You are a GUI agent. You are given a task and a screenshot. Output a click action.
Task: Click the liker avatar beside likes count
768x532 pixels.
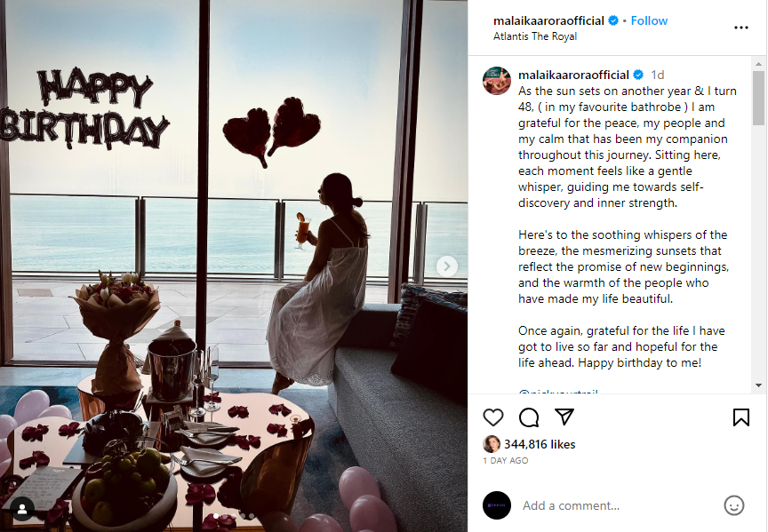point(492,444)
